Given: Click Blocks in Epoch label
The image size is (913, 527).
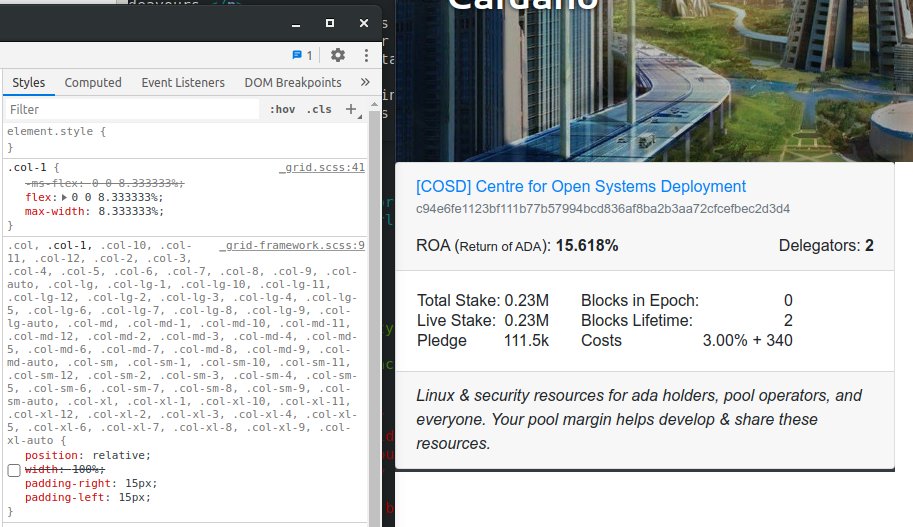Looking at the screenshot, I should [x=640, y=300].
